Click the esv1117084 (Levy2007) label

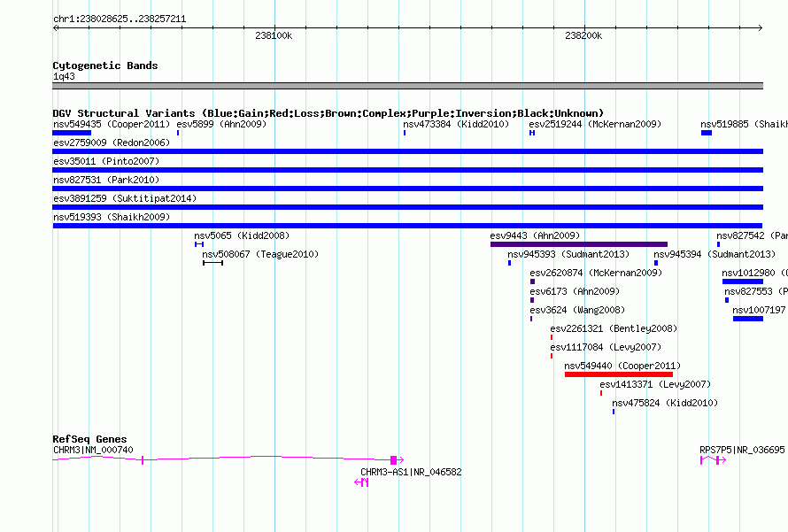[606, 347]
